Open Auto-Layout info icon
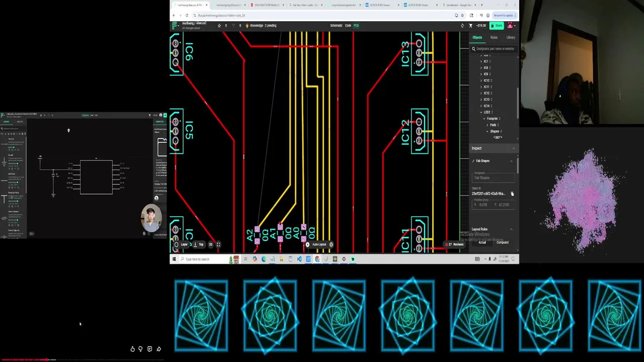Image resolution: width=644 pixels, height=362 pixels. pyautogui.click(x=331, y=245)
